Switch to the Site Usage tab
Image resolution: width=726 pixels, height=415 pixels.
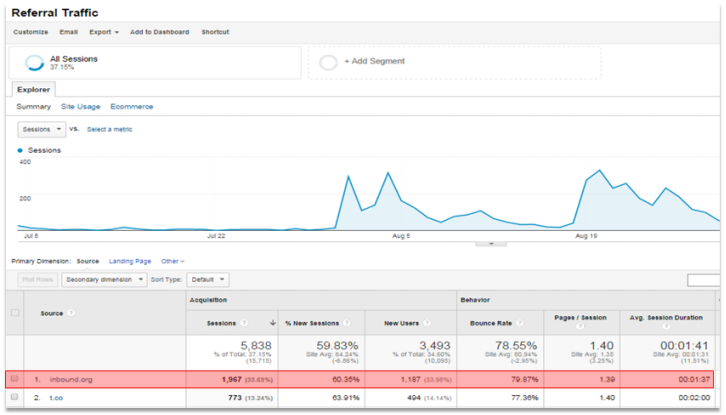80,106
